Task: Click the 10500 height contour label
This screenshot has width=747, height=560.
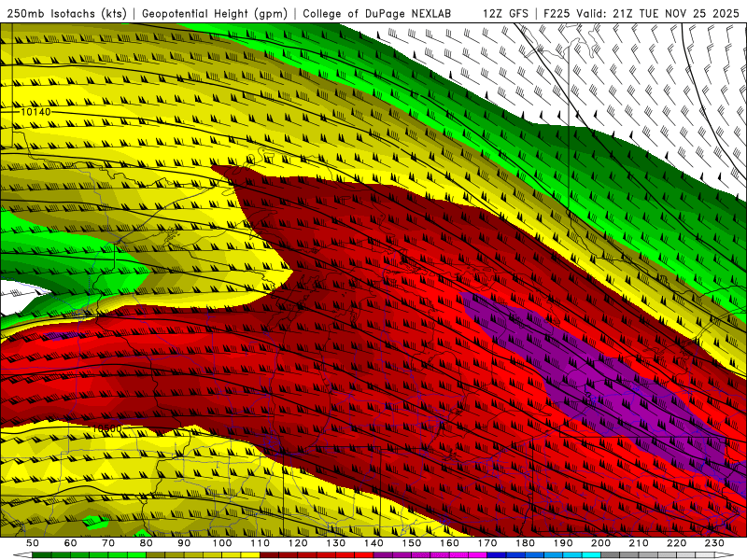Action: (x=106, y=428)
